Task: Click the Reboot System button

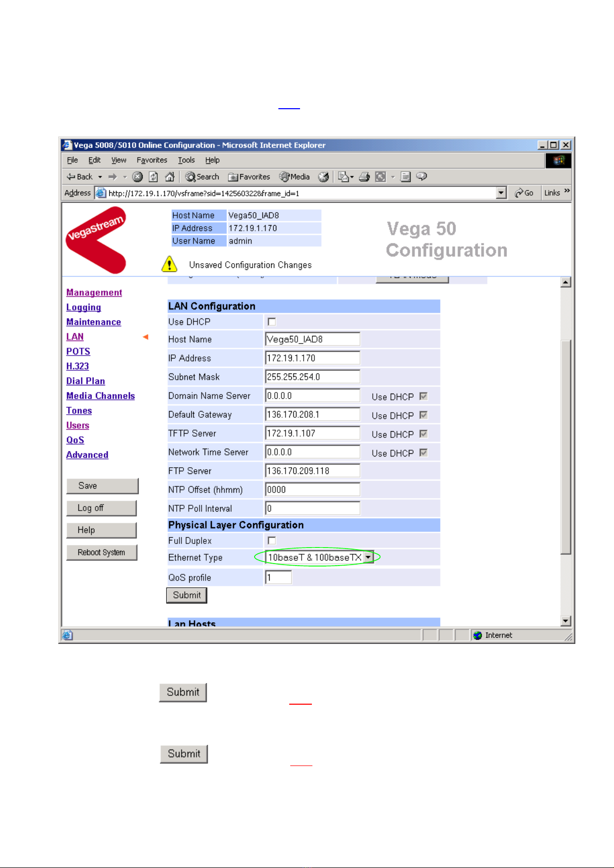Action: pos(102,552)
